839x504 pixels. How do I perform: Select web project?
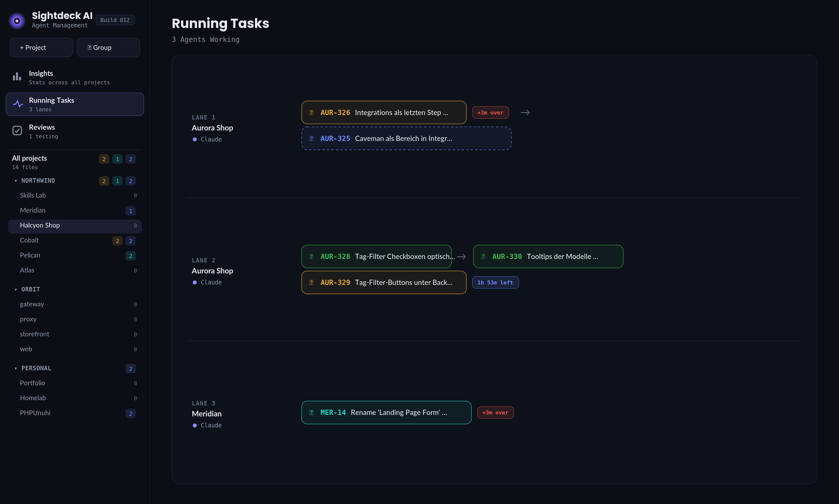click(x=75, y=350)
